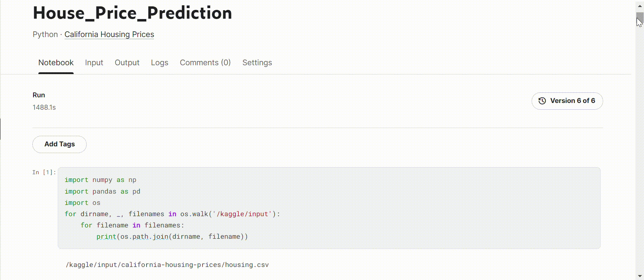Click the scrollbar up arrow
This screenshot has height=280, width=644.
point(640,6)
